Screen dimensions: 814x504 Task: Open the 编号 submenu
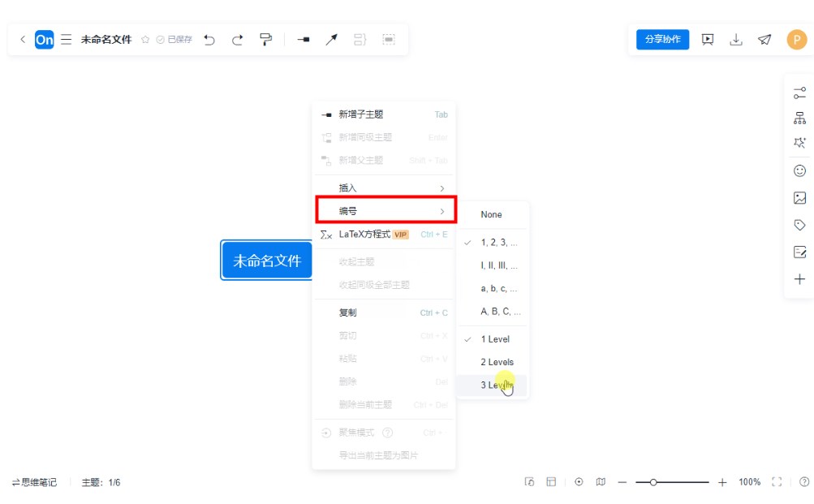tap(385, 211)
